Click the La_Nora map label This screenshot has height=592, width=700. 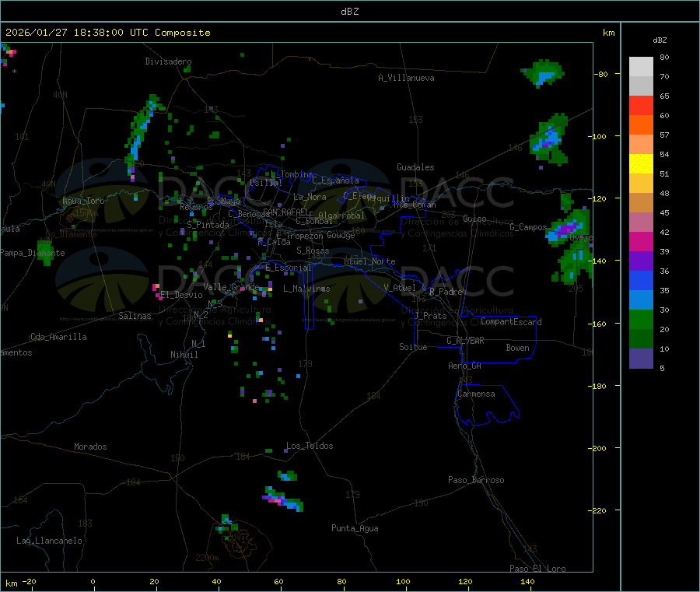point(310,197)
